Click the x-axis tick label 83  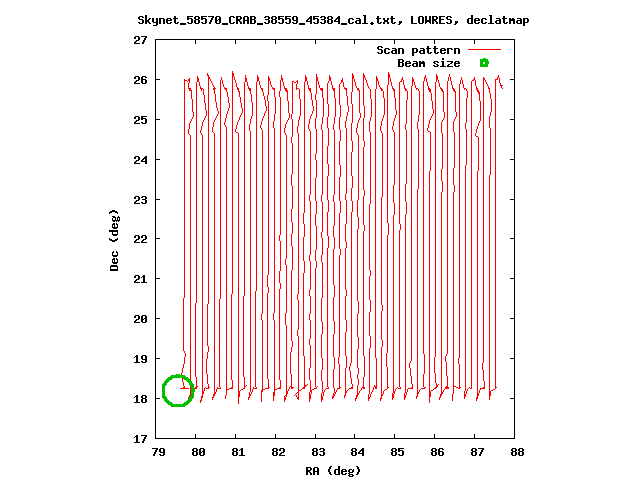point(318,452)
